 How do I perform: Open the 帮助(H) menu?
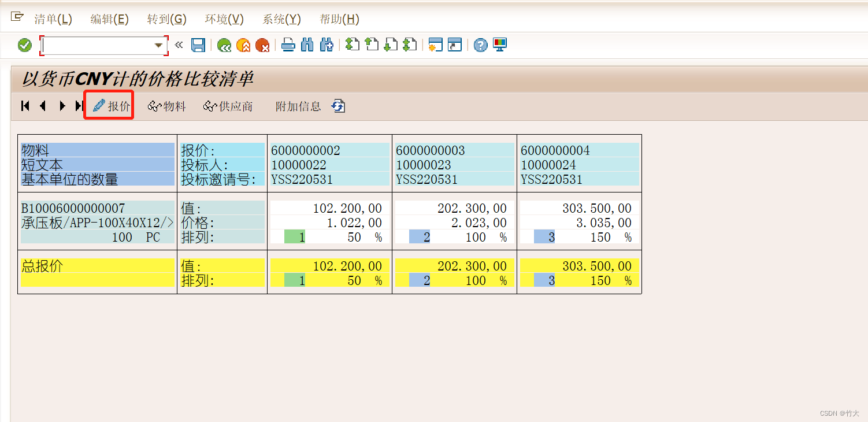click(339, 19)
